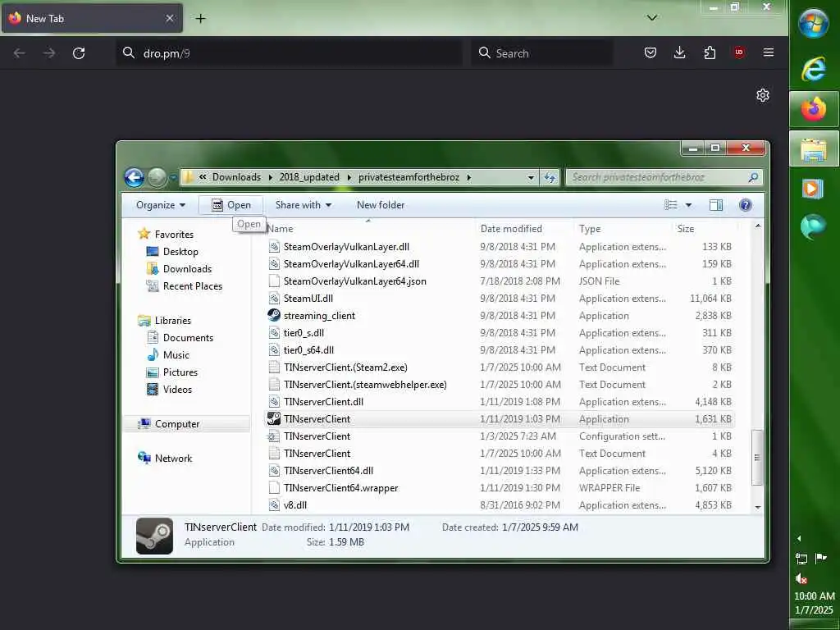Viewport: 840px width, 630px height.
Task: Open the Share with menu
Action: click(x=304, y=205)
